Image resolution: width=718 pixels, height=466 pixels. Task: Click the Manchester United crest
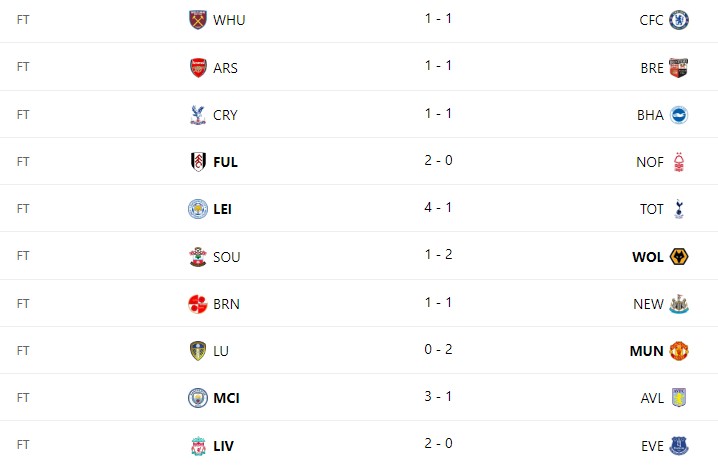(x=679, y=351)
